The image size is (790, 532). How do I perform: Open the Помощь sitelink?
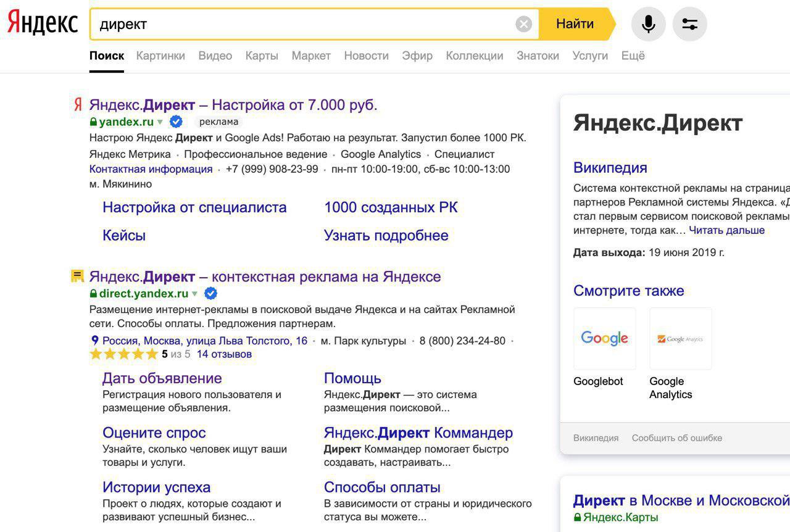click(352, 378)
